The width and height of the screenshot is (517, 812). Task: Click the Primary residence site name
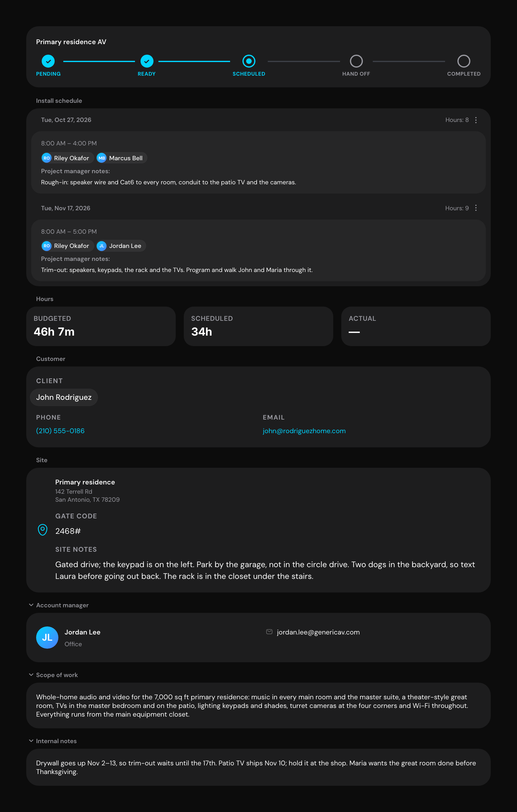(85, 482)
